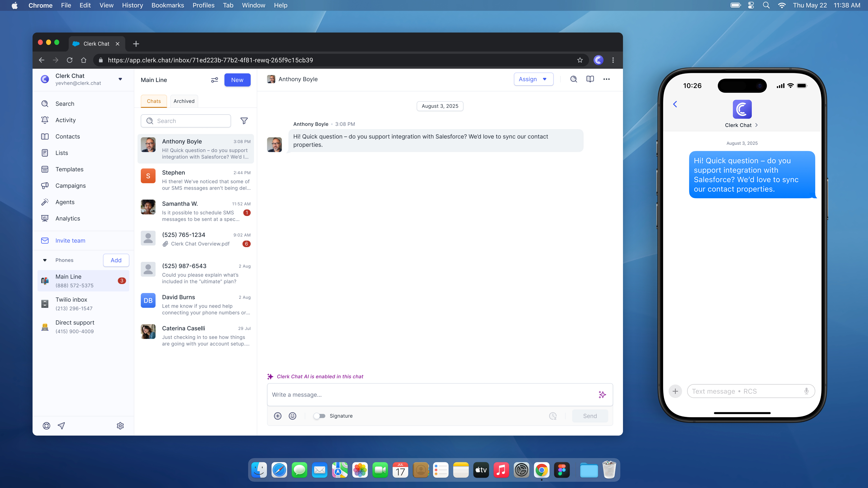Open the Bookmarks menu in menu bar
Viewport: 868px width, 488px height.
[167, 5]
